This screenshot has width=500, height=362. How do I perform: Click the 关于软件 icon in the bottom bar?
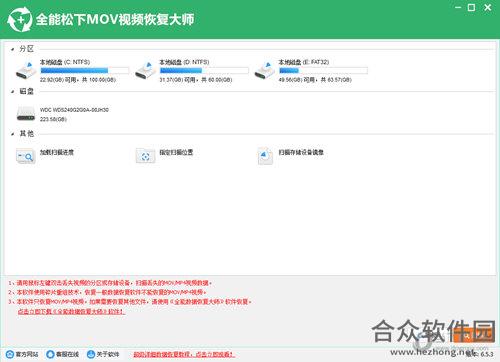click(91, 354)
